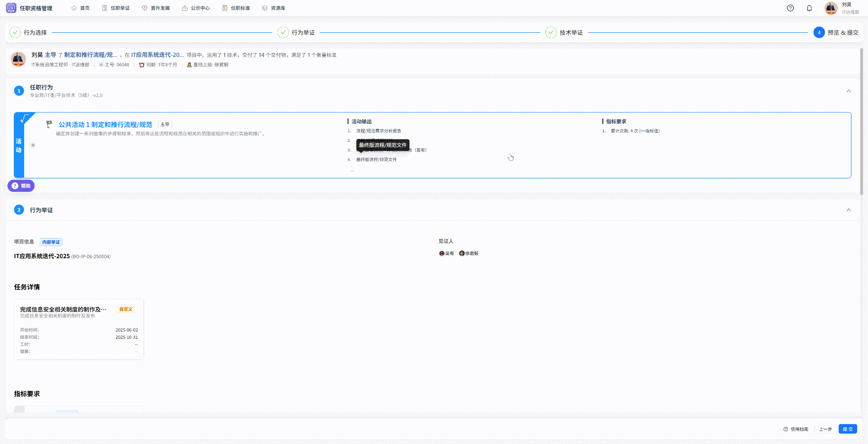Open the 使用指南 usage guide link

click(796, 429)
